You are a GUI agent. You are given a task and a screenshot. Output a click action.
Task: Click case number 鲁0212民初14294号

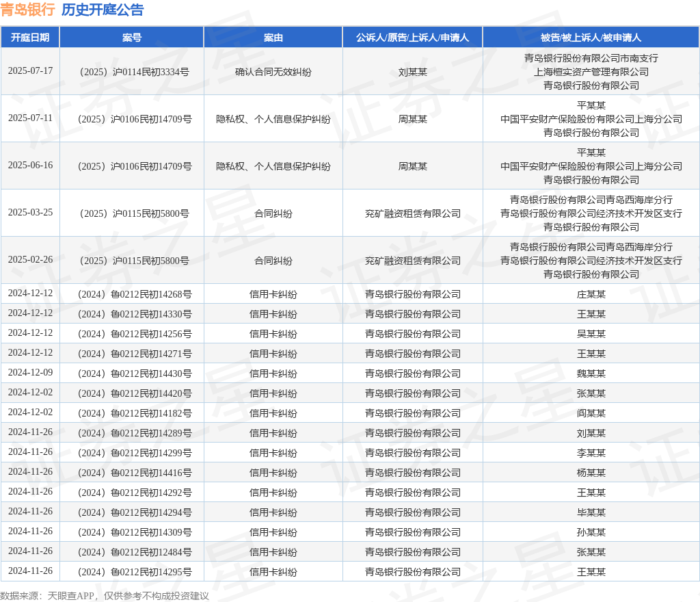(151, 512)
